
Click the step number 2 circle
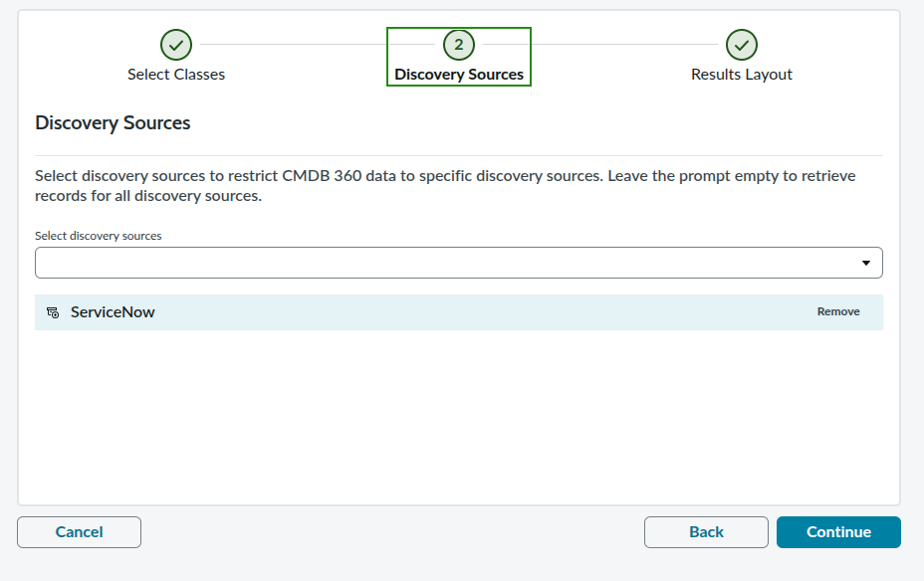tap(458, 45)
